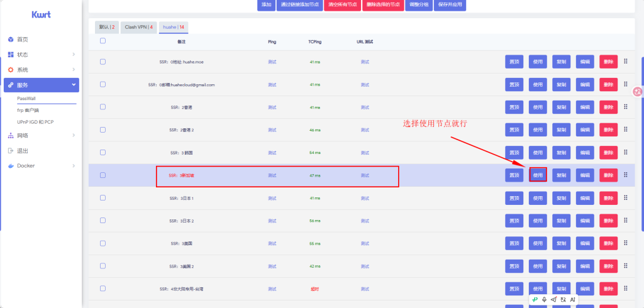Click the drag handle of the 3美国 2 row
Image resolution: width=644 pixels, height=308 pixels.
[x=626, y=266]
